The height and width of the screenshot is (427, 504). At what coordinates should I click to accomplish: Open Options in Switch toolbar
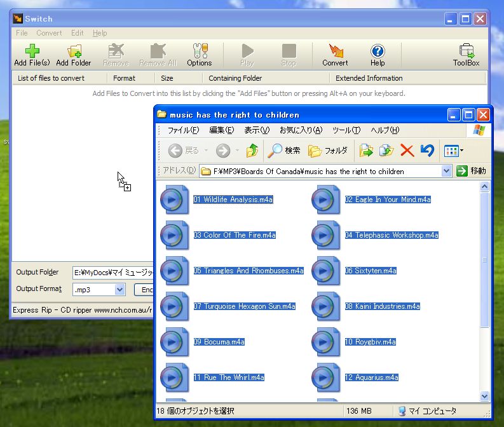click(200, 55)
